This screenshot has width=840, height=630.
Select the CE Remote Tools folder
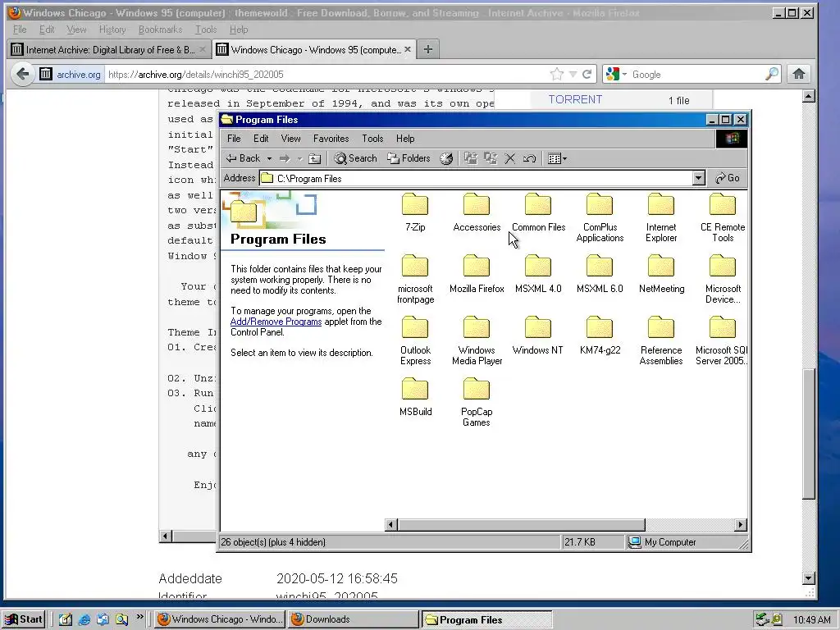tap(723, 218)
